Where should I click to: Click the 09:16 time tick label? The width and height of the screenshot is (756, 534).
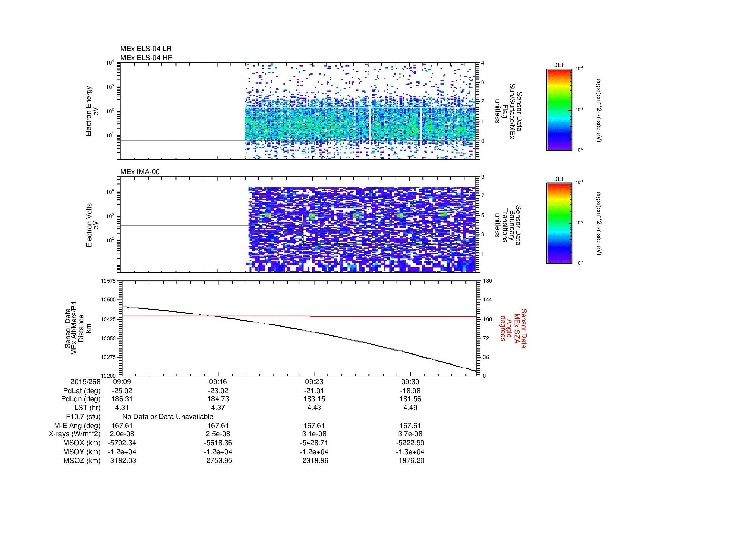click(218, 382)
